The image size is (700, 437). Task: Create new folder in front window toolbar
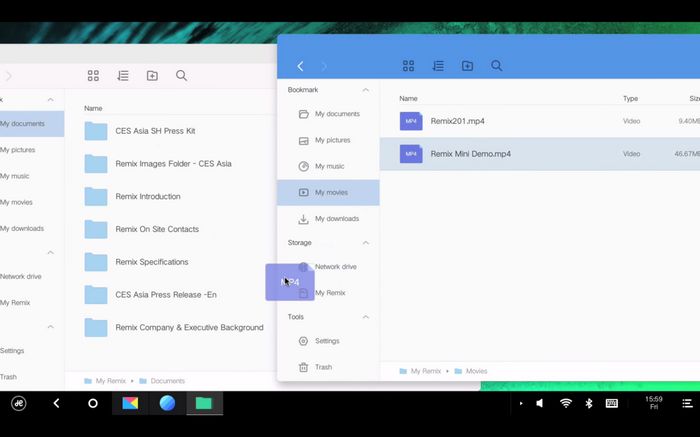[467, 66]
